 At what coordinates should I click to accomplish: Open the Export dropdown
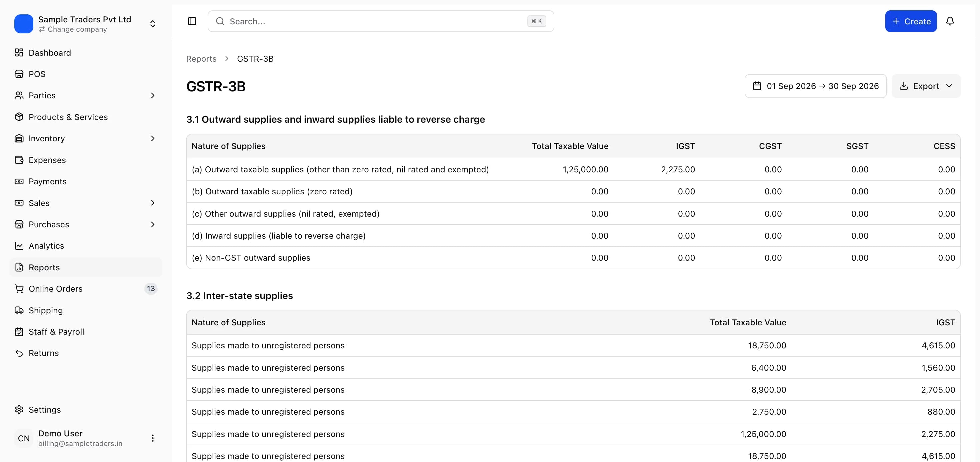(x=926, y=86)
